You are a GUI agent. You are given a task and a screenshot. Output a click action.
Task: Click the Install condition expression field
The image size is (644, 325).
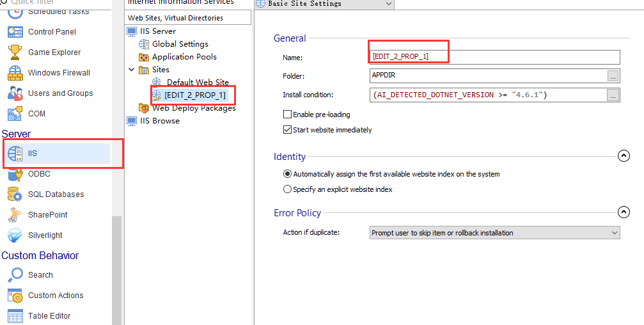pyautogui.click(x=489, y=95)
